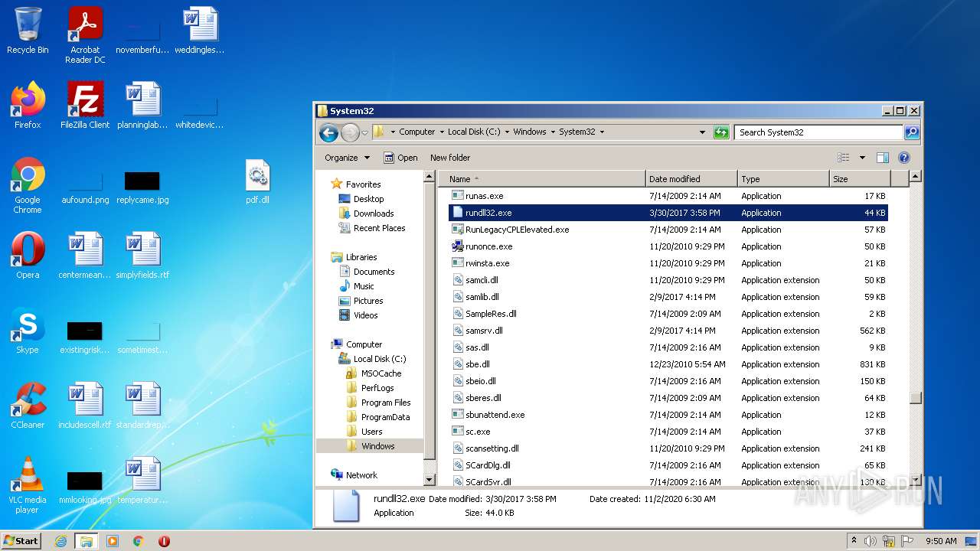Screen dimensions: 980x551
Task: Select temperatur Word document on desktop
Action: click(x=142, y=480)
